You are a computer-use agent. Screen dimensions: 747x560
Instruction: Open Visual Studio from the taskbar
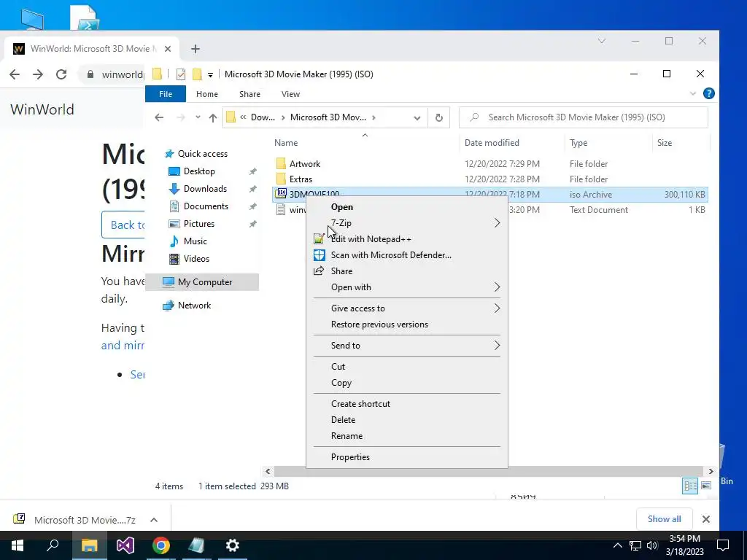(125, 545)
